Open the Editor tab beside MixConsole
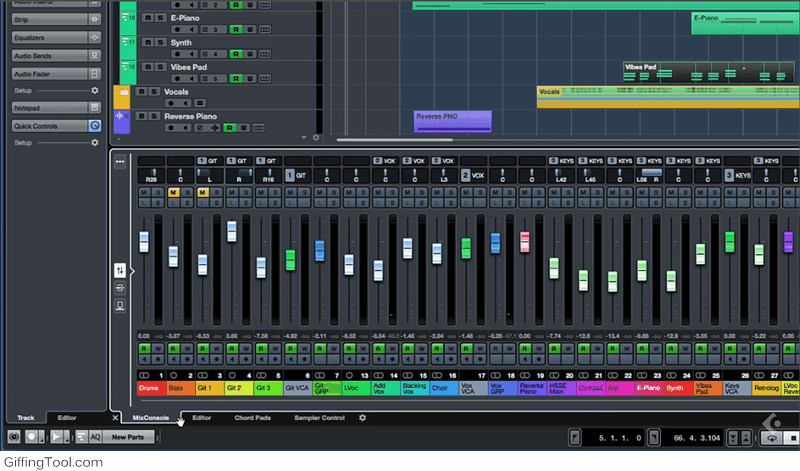Viewport: 800px width, 471px height. pyautogui.click(x=202, y=417)
